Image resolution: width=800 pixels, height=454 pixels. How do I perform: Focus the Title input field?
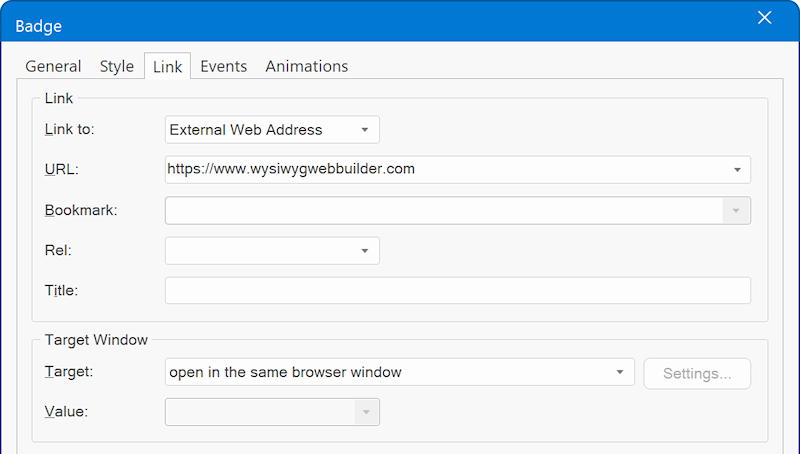pos(458,290)
